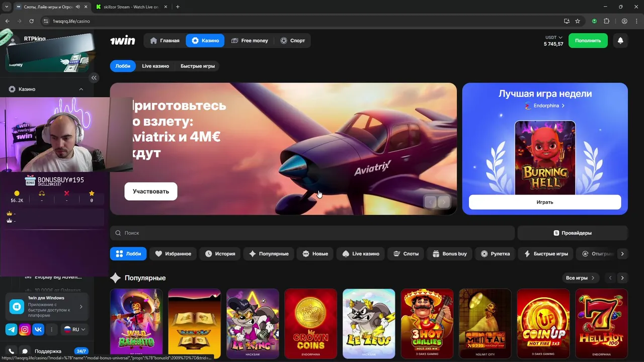The image size is (644, 362).
Task: Open Chrome three-dot menu
Action: 636,21
